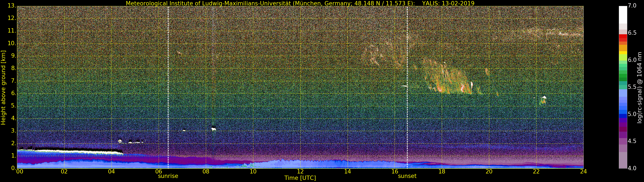The image size is (644, 182).
Task: Click the colorbar tick label '6.5'
Action: click(x=632, y=33)
